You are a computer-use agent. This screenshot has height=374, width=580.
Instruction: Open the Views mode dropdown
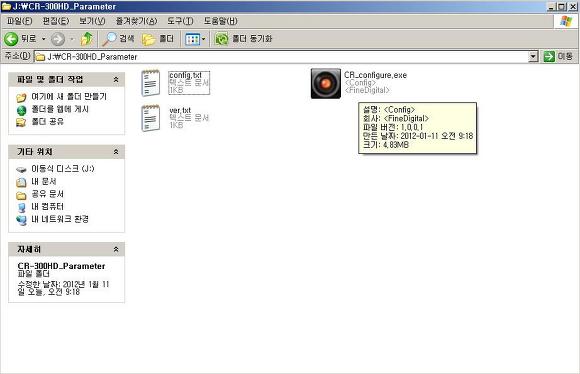[x=195, y=39]
